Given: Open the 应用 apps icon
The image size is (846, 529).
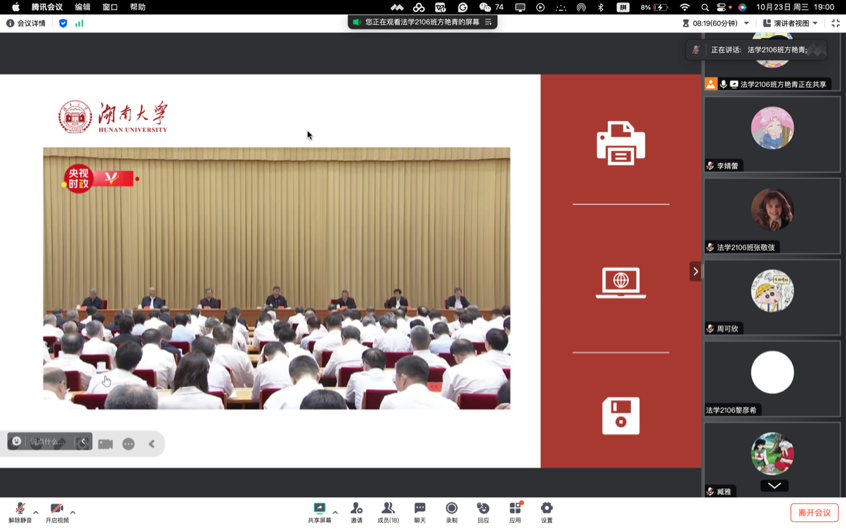Looking at the screenshot, I should (x=515, y=509).
